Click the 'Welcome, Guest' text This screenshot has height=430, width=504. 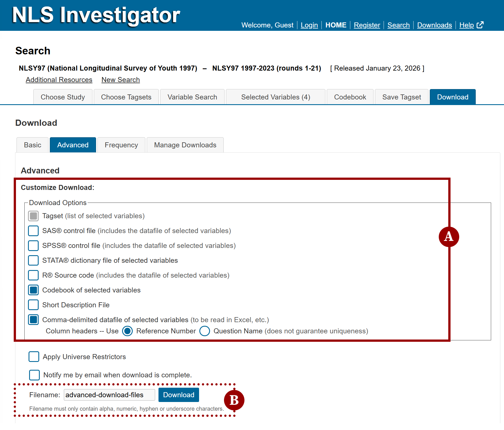click(x=267, y=25)
